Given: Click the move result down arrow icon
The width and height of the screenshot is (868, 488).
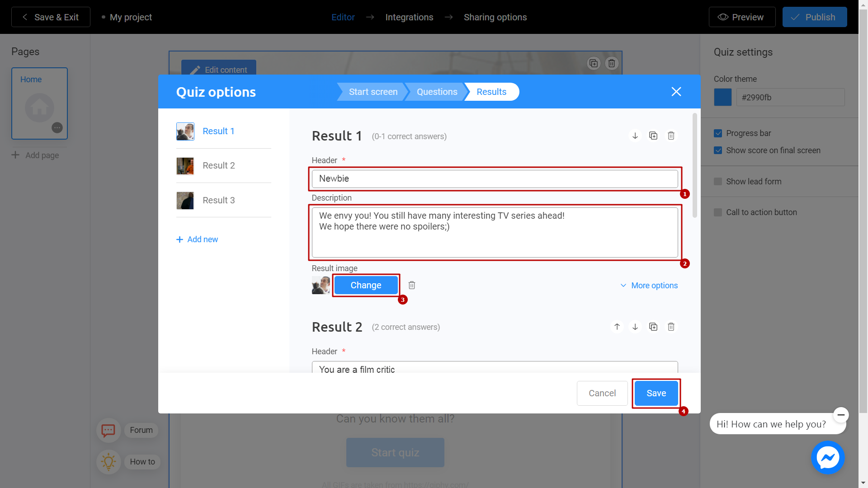Looking at the screenshot, I should (x=635, y=135).
